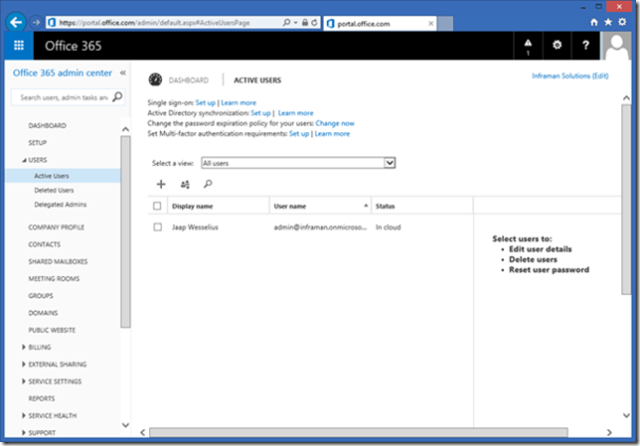
Task: Go back with the browser back arrow
Action: (16, 22)
